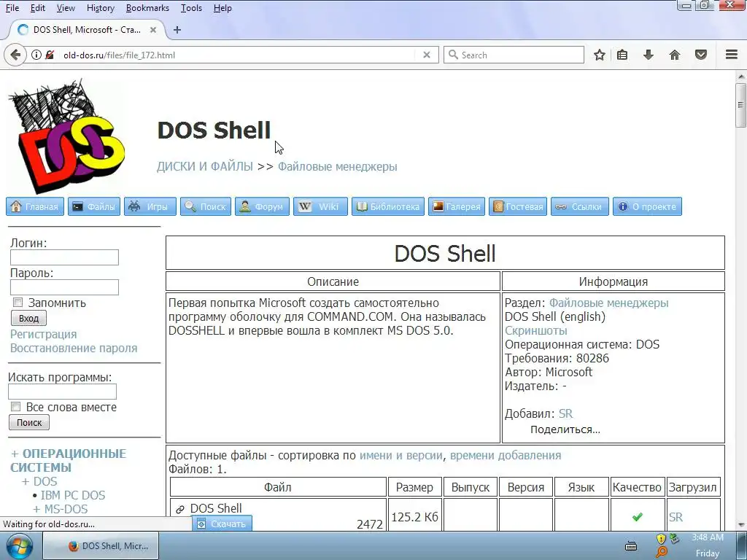Click the Скачать download button
This screenshot has width=747, height=560.
tap(222, 524)
